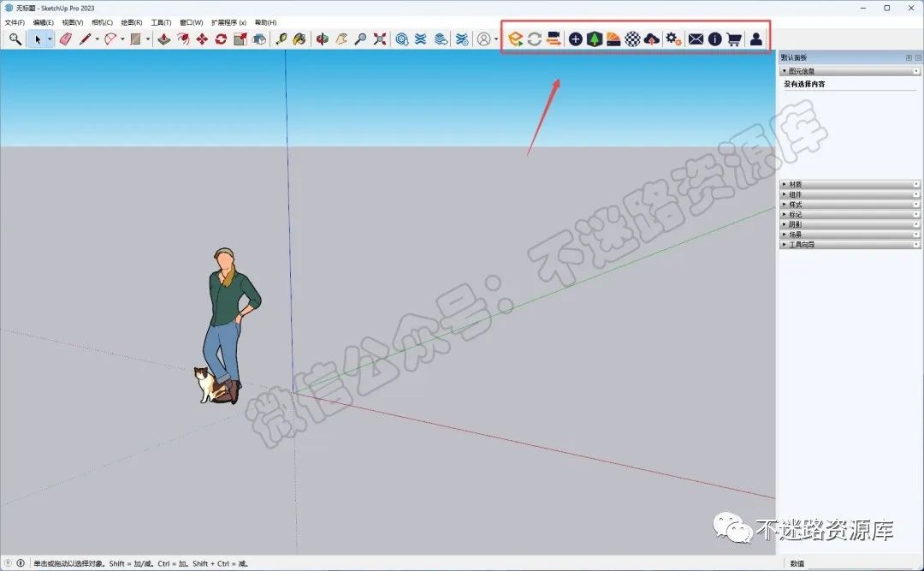The height and width of the screenshot is (571, 924).
Task: Select the Eraser tool
Action: pyautogui.click(x=65, y=39)
